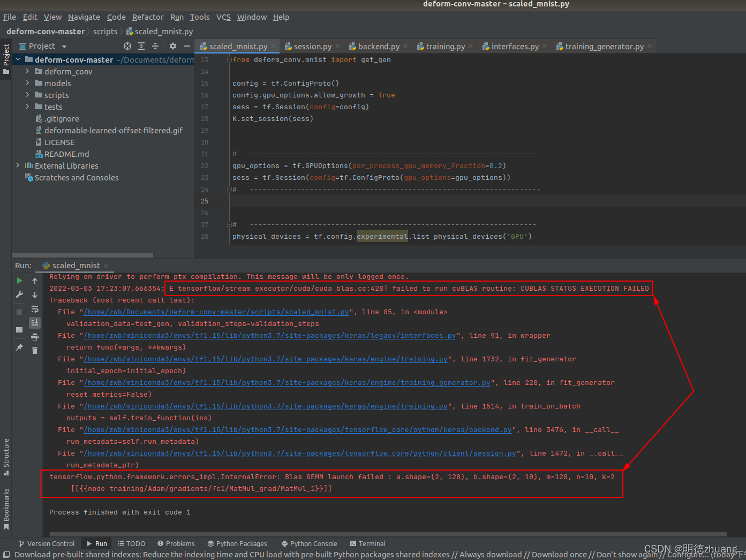Toggle Project side tool window stripe

pos(6,59)
